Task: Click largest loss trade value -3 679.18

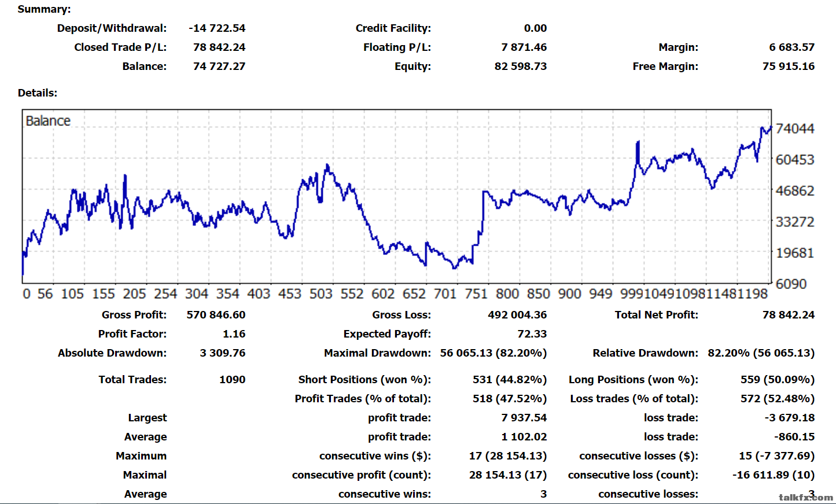Action: pos(790,417)
